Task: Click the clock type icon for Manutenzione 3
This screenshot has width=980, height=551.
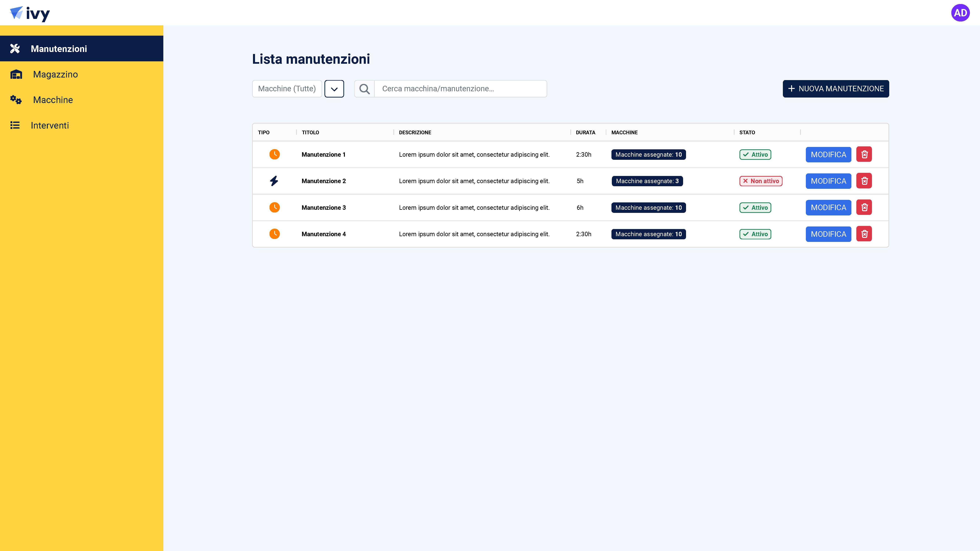Action: (274, 207)
